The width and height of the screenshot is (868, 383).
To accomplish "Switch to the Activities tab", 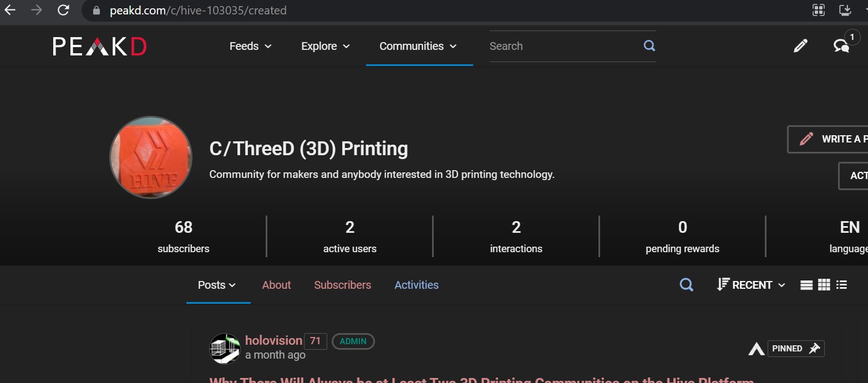I will tap(417, 285).
